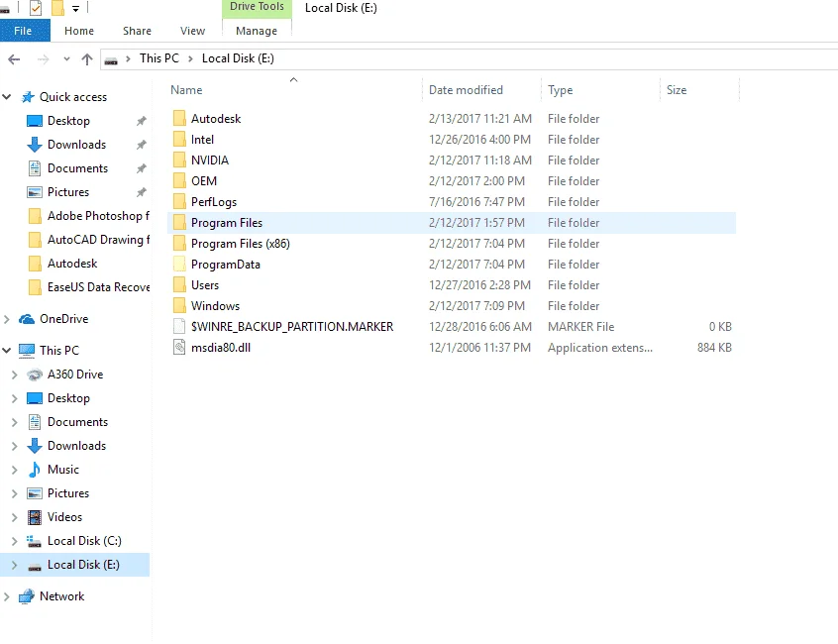Click the Properties checkmark icon in title bar
The height and width of the screenshot is (644, 838).
pyautogui.click(x=36, y=8)
